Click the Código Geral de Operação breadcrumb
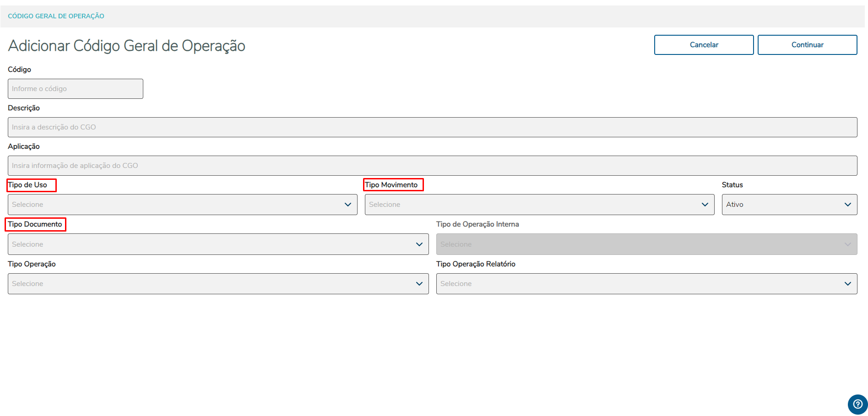 pos(56,16)
